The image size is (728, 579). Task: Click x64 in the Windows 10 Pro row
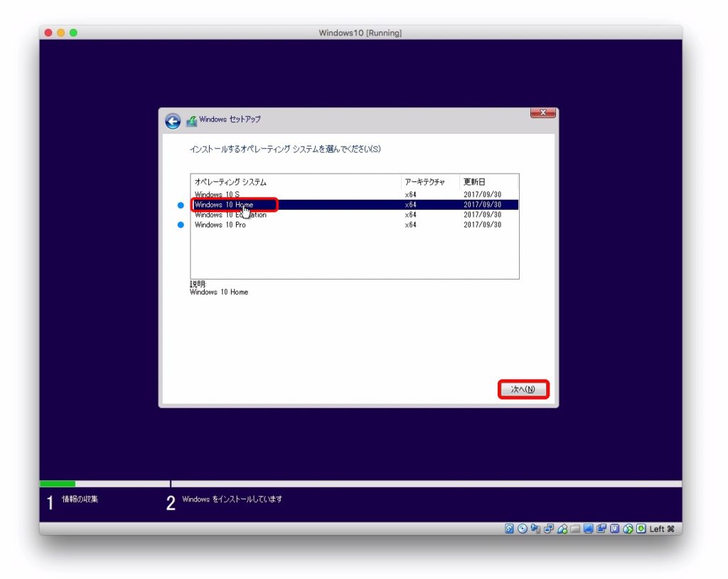pos(410,225)
